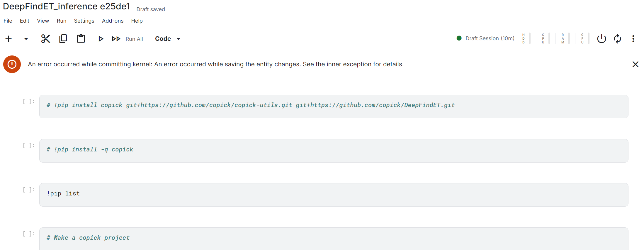Viewport: 644px width, 250px height.
Task: Click the GPU usage meter
Action: [x=584, y=38]
